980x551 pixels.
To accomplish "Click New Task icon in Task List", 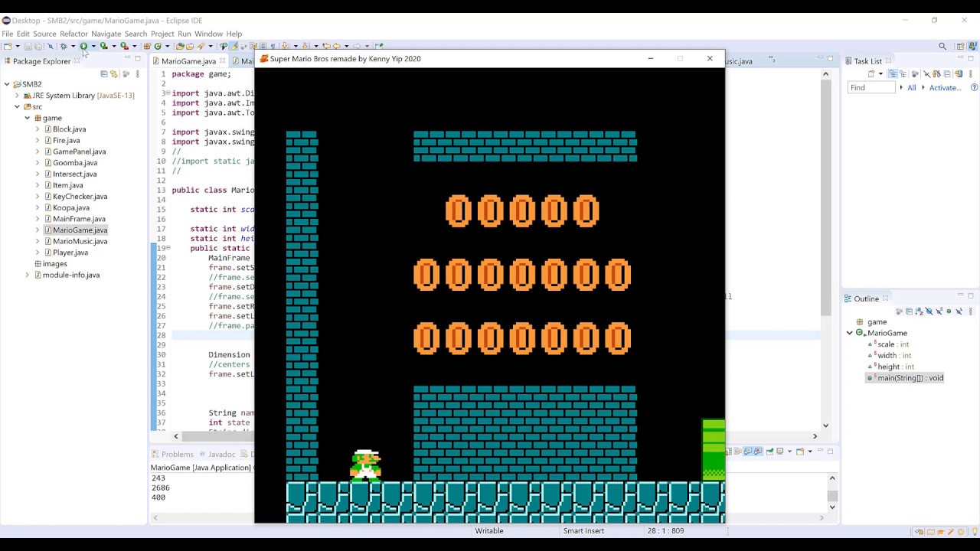I will 871,73.
